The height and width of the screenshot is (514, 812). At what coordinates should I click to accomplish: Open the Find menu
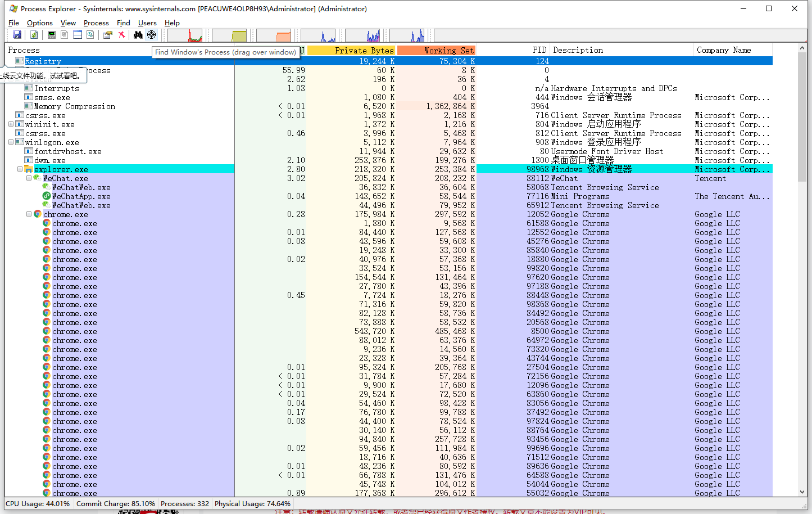(x=124, y=23)
